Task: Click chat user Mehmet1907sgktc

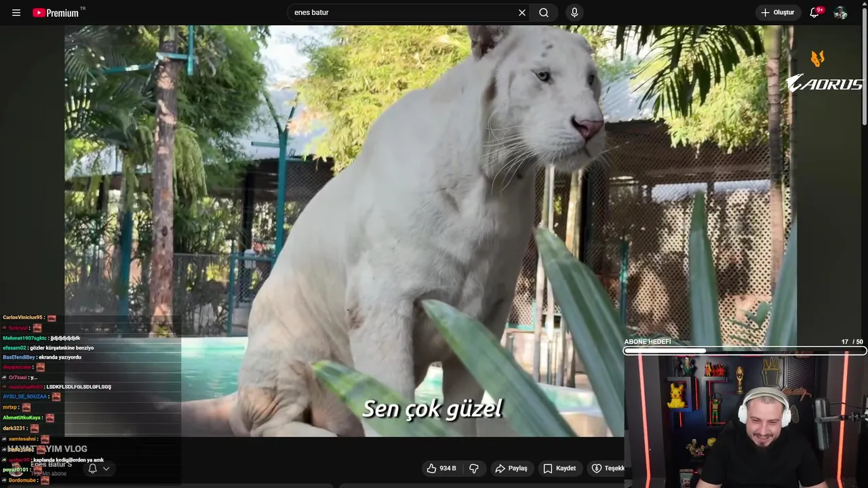Action: [x=24, y=338]
